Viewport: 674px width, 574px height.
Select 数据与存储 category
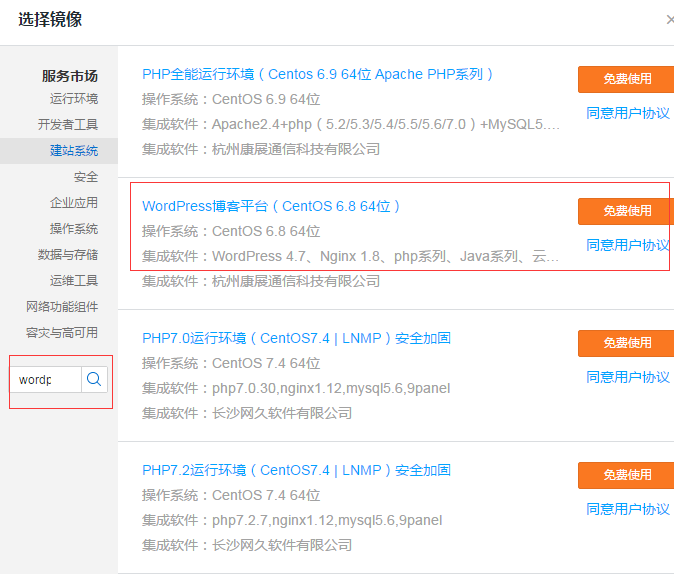(68, 255)
